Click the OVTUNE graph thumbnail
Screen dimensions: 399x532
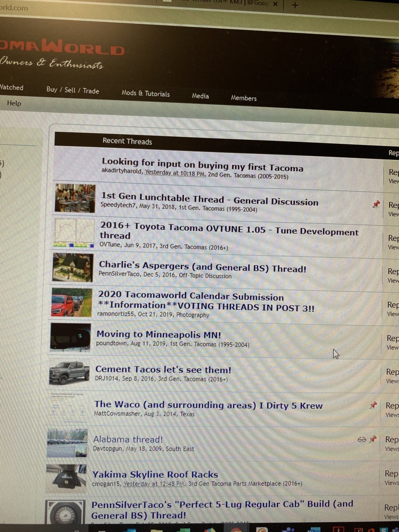tap(74, 233)
